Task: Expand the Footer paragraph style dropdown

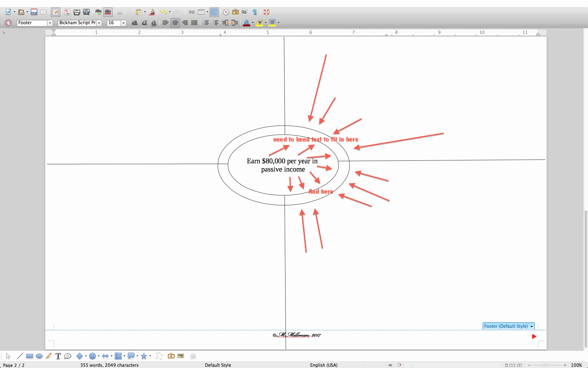Action: (x=50, y=23)
